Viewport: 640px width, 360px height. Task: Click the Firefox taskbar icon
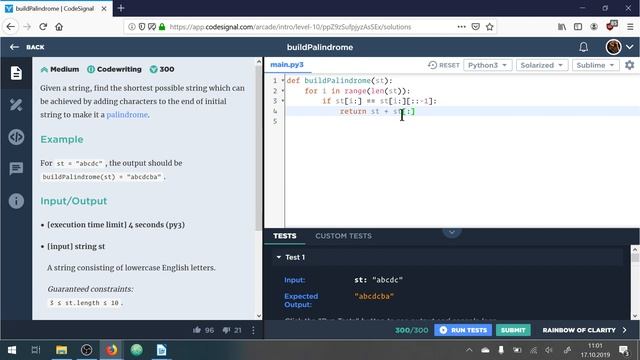click(x=111, y=350)
